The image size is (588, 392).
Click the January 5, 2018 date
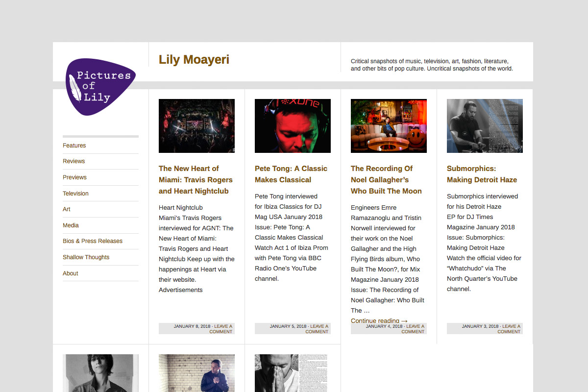click(288, 326)
